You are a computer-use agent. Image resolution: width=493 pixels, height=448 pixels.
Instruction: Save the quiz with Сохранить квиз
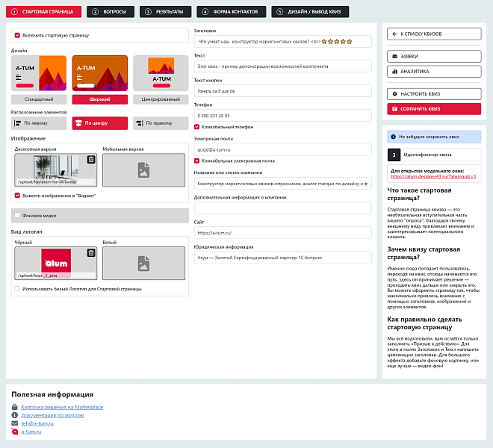[x=434, y=109]
